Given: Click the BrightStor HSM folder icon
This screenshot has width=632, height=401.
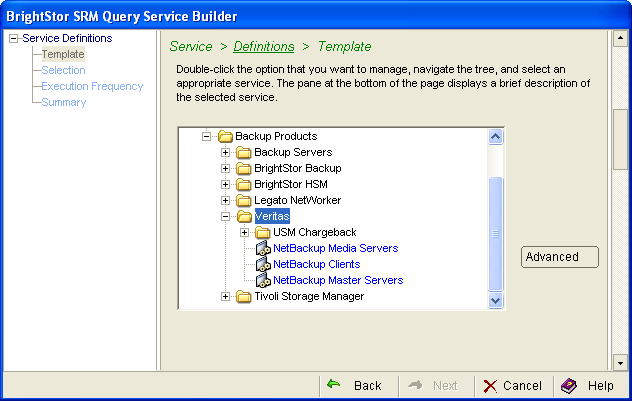Looking at the screenshot, I should [x=244, y=185].
